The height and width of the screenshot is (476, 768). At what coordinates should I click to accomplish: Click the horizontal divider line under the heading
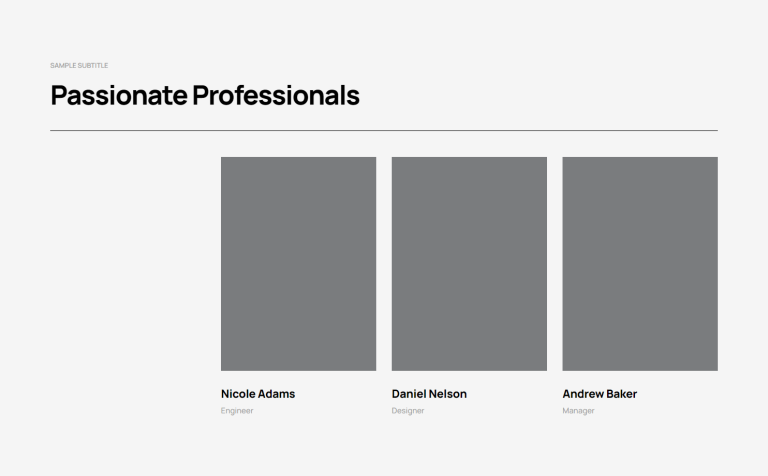(384, 131)
